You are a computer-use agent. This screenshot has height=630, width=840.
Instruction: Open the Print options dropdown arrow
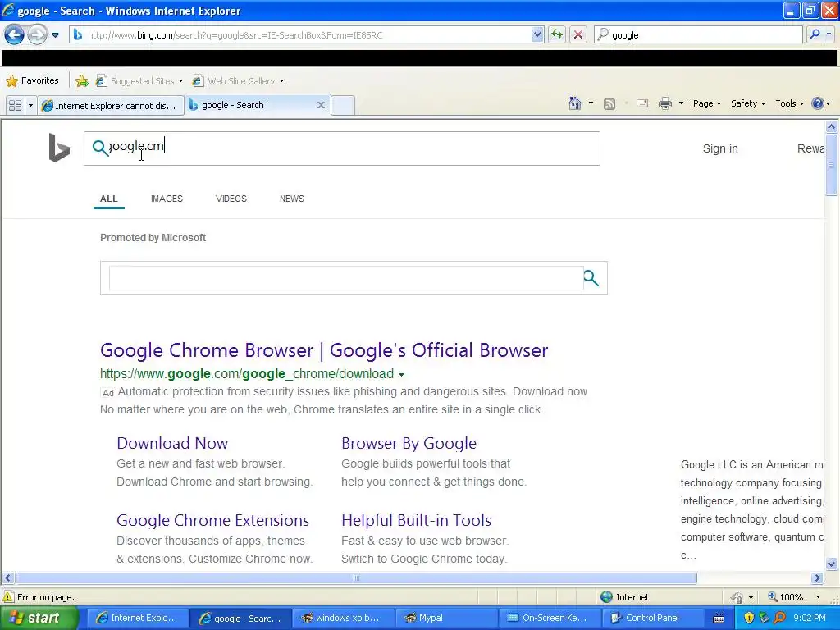(681, 103)
